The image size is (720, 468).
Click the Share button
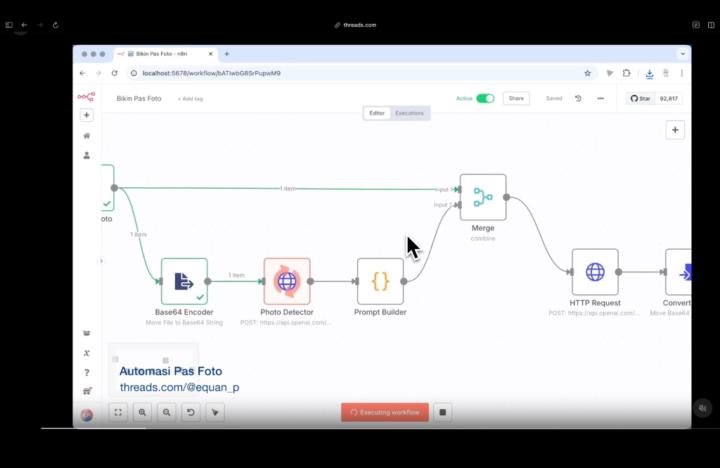point(516,98)
